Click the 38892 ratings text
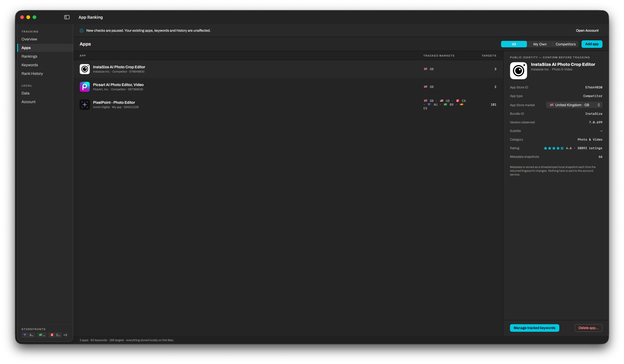The width and height of the screenshot is (624, 364). [590, 148]
